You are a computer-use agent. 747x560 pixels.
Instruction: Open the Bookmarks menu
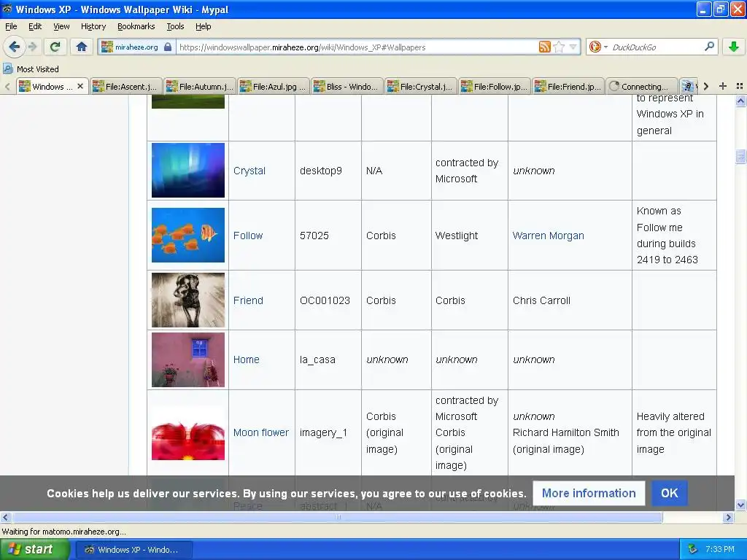click(x=136, y=26)
